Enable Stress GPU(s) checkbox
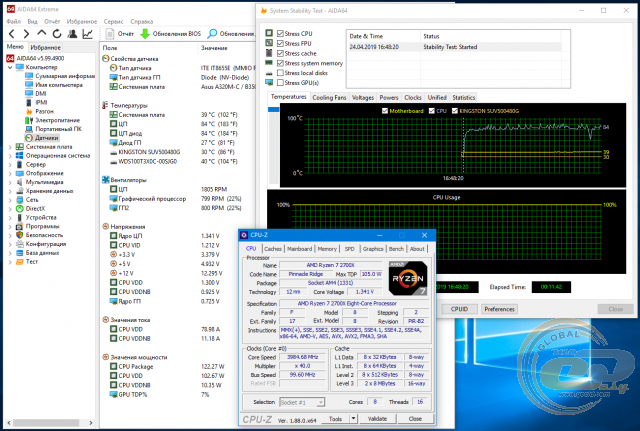The width and height of the screenshot is (640, 431). click(280, 82)
